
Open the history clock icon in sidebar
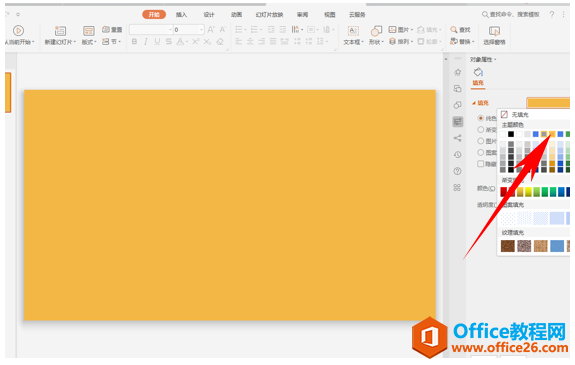pos(457,154)
